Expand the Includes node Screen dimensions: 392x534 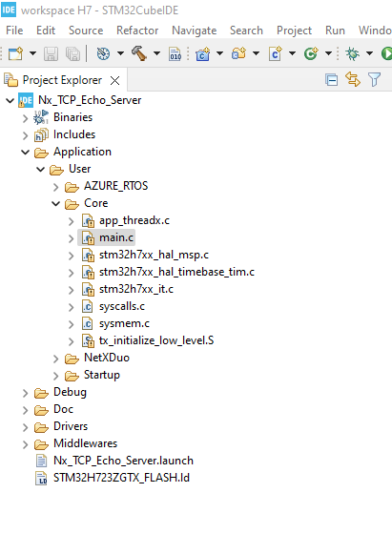[25, 135]
